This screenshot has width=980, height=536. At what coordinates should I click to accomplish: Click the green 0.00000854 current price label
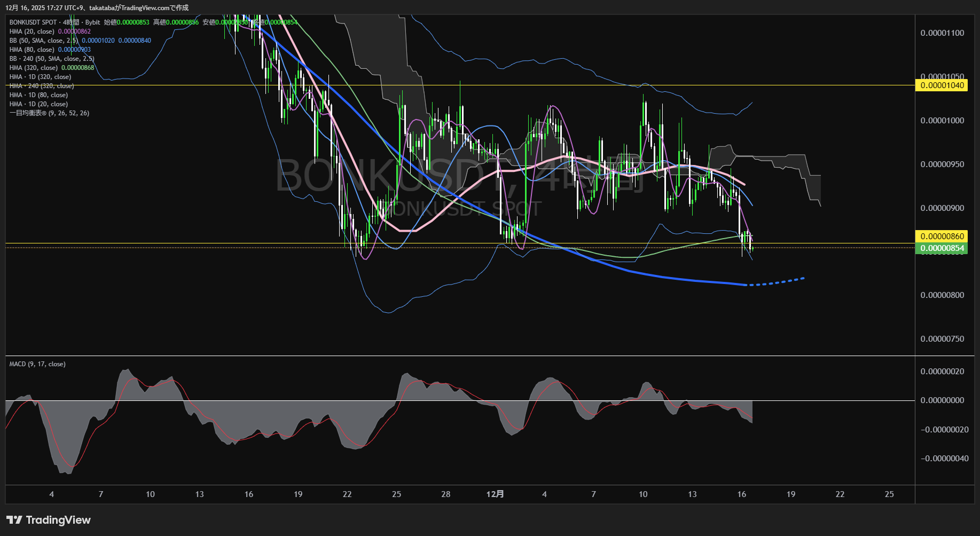[943, 248]
